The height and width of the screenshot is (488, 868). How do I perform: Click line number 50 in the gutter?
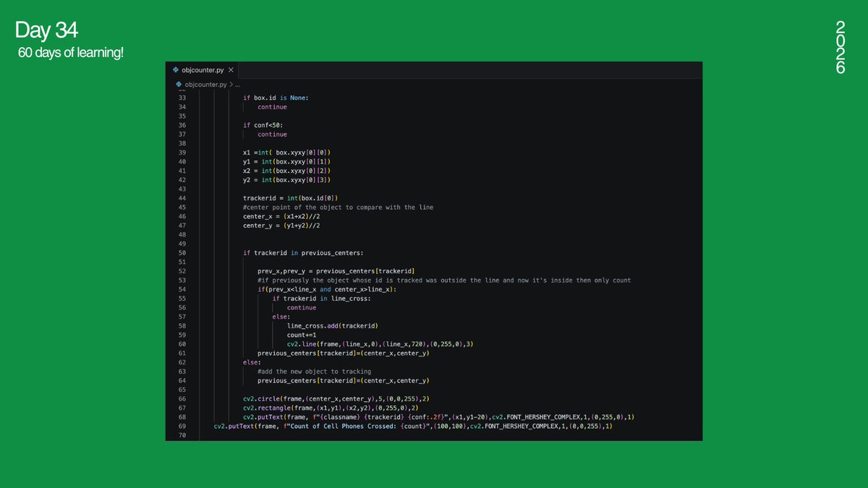coord(182,253)
